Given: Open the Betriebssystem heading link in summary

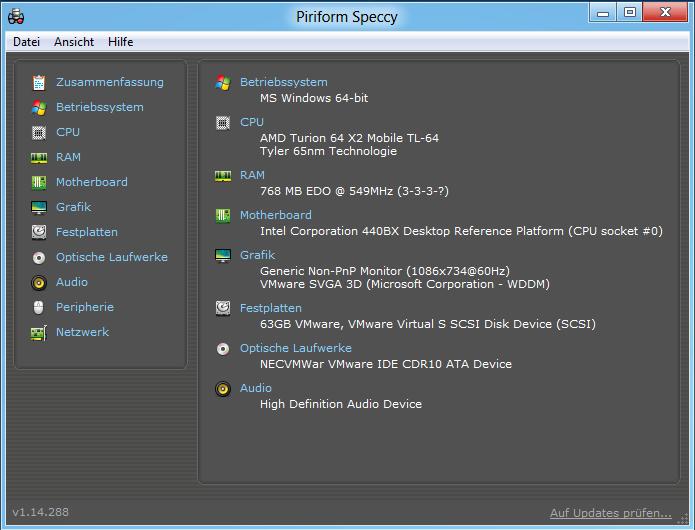Looking at the screenshot, I should tap(284, 82).
